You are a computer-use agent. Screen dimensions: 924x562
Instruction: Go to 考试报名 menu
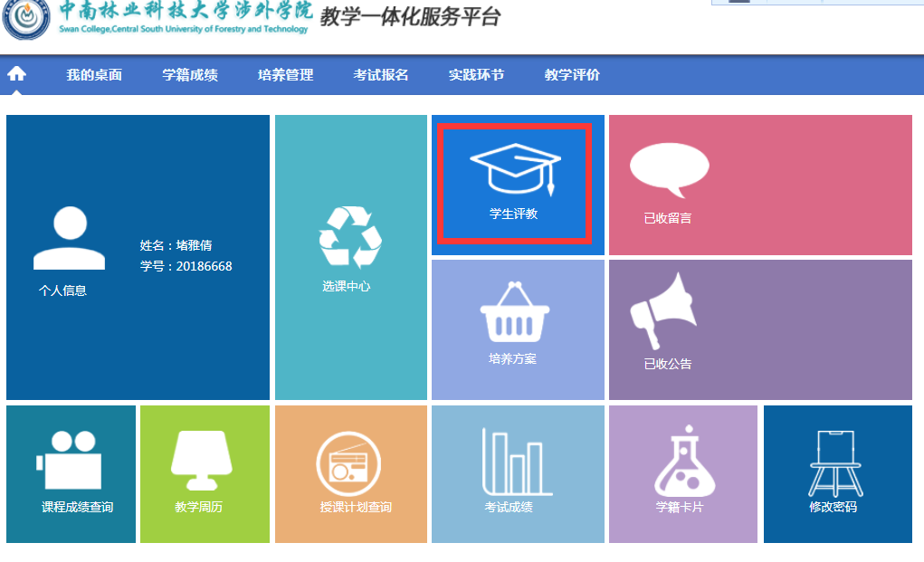381,75
